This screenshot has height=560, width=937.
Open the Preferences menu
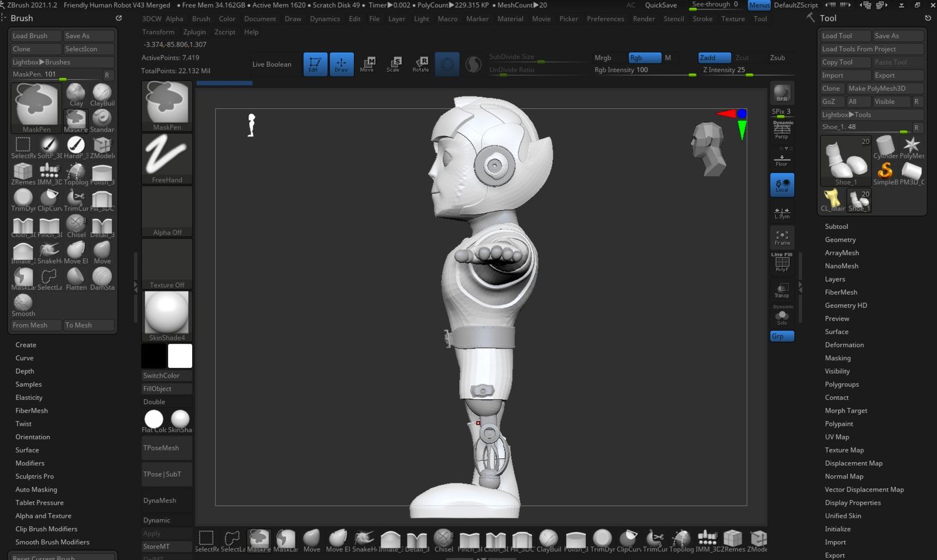pyautogui.click(x=606, y=19)
